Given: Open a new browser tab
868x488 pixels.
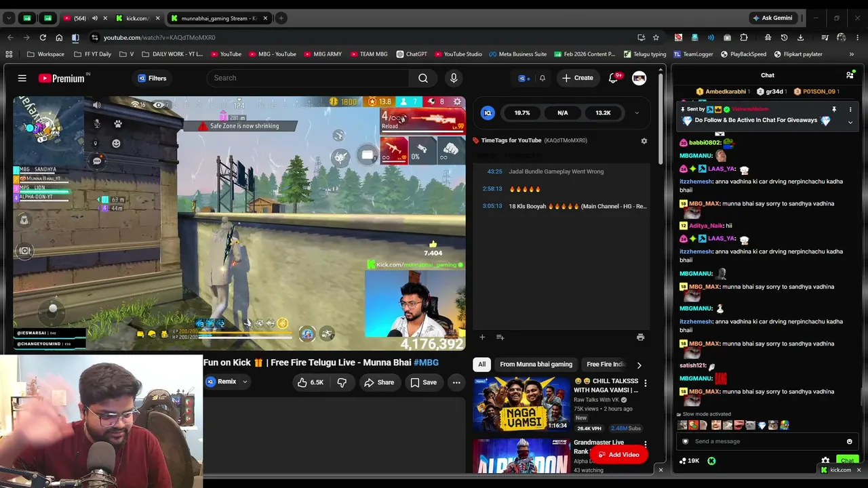Looking at the screenshot, I should pos(281,18).
